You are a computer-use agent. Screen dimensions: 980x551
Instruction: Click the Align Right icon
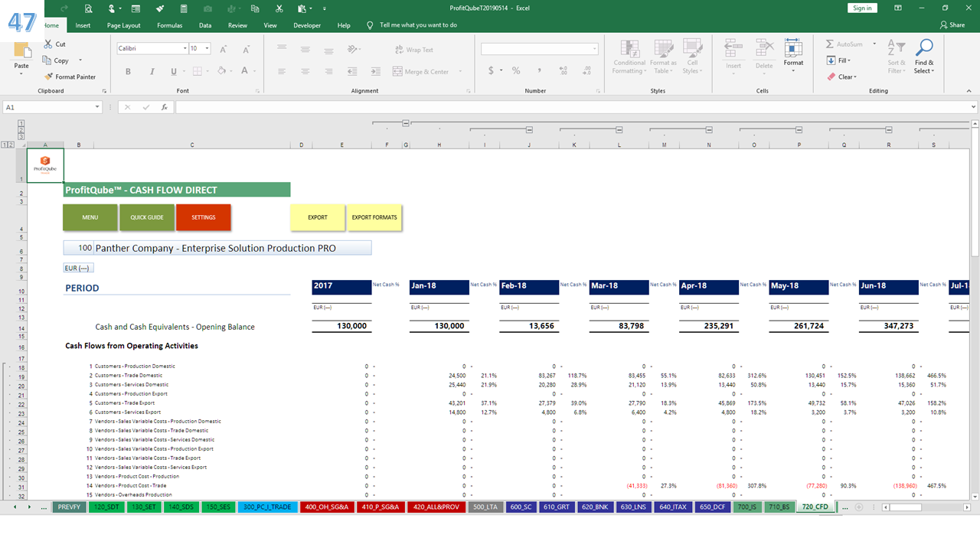328,71
